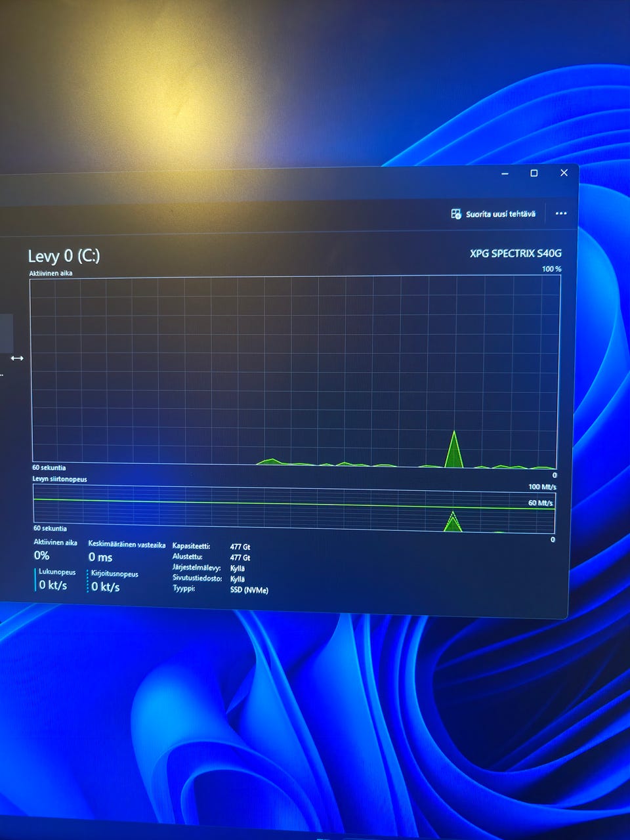Click the Järjestelmälevy label
630x840 pixels.
(197, 567)
